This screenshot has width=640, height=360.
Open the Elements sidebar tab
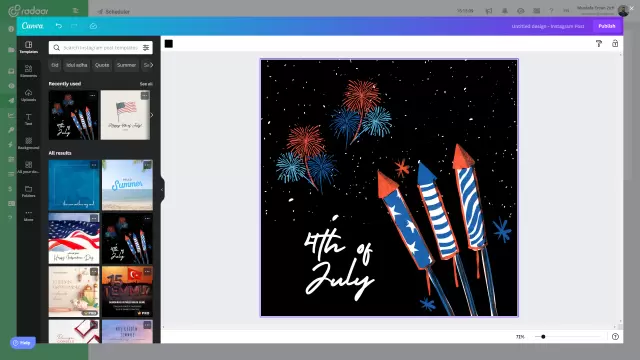[29, 71]
